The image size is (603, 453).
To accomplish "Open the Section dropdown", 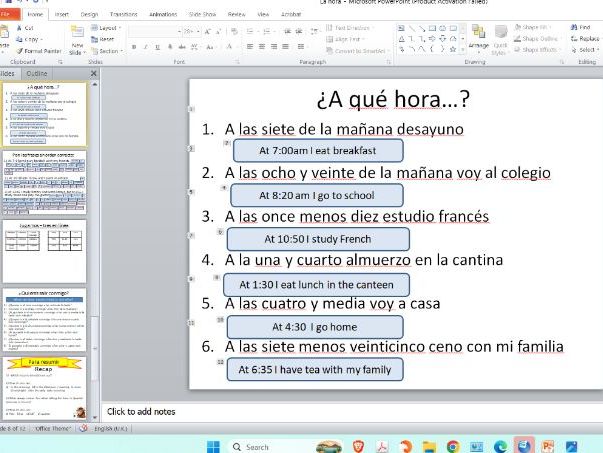I will coord(107,51).
